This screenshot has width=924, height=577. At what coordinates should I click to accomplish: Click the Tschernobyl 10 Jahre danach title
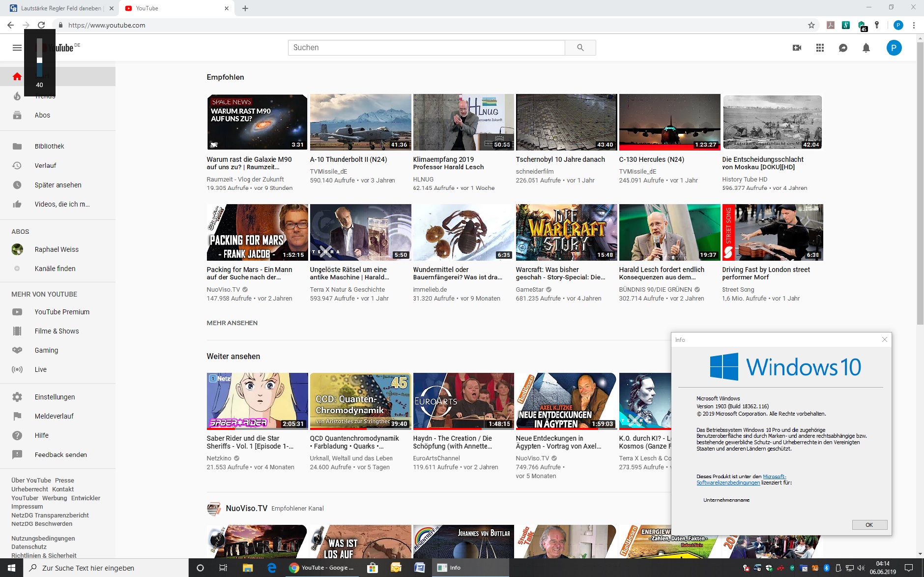pyautogui.click(x=560, y=159)
